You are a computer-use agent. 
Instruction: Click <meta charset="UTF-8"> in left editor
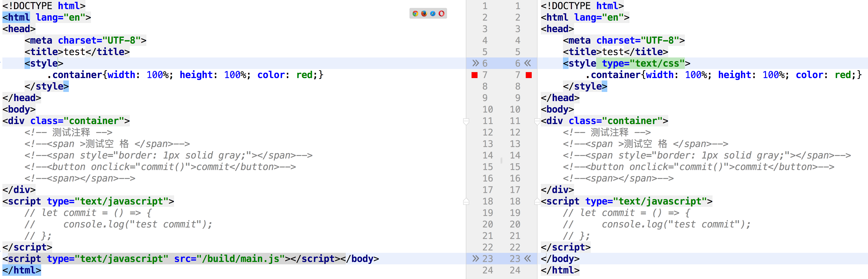pyautogui.click(x=85, y=40)
